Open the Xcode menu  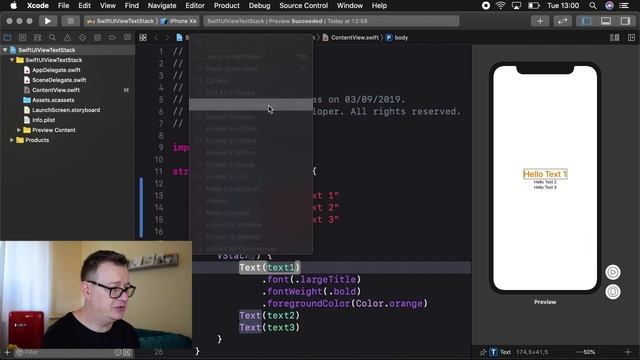click(x=38, y=6)
